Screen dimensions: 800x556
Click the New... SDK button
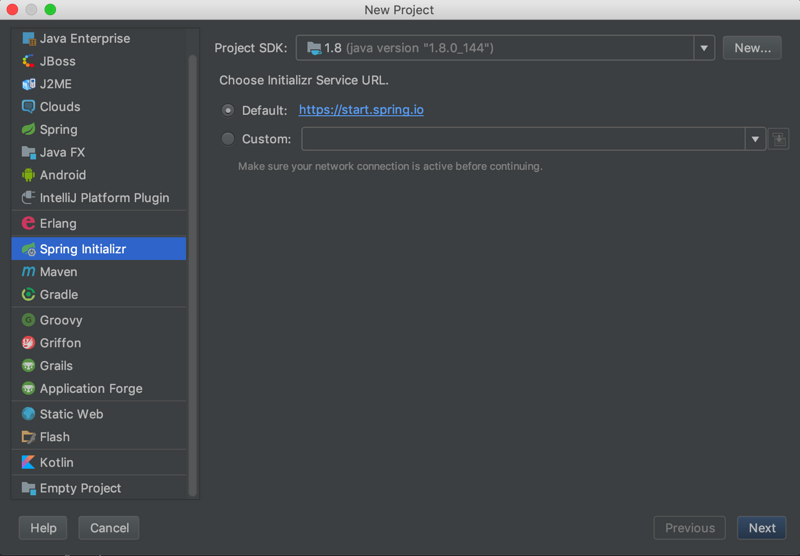[x=752, y=48]
